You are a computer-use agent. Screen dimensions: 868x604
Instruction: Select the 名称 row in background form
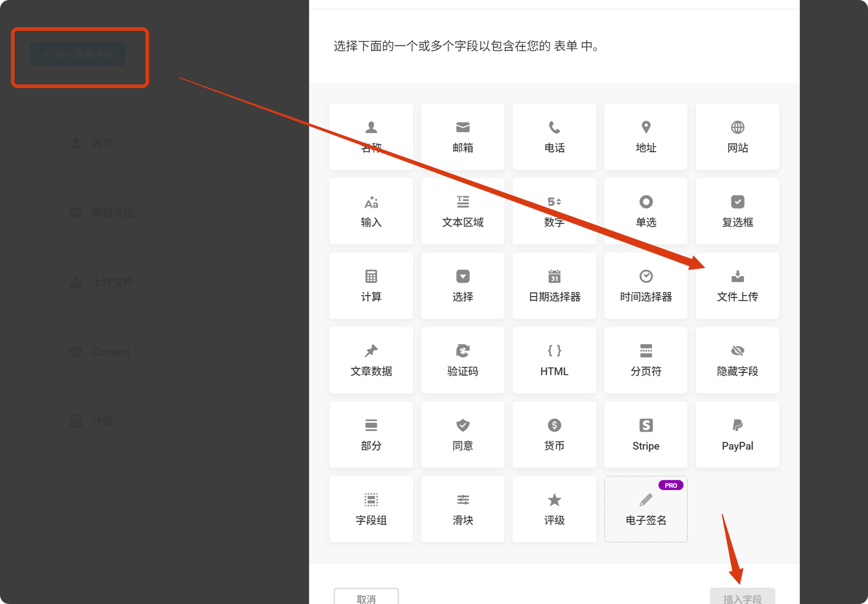(x=169, y=143)
